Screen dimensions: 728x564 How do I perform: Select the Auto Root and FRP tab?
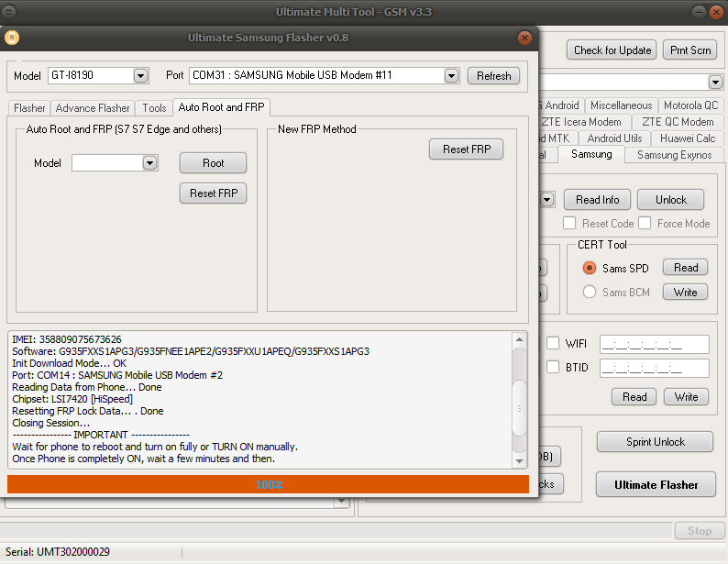click(221, 107)
